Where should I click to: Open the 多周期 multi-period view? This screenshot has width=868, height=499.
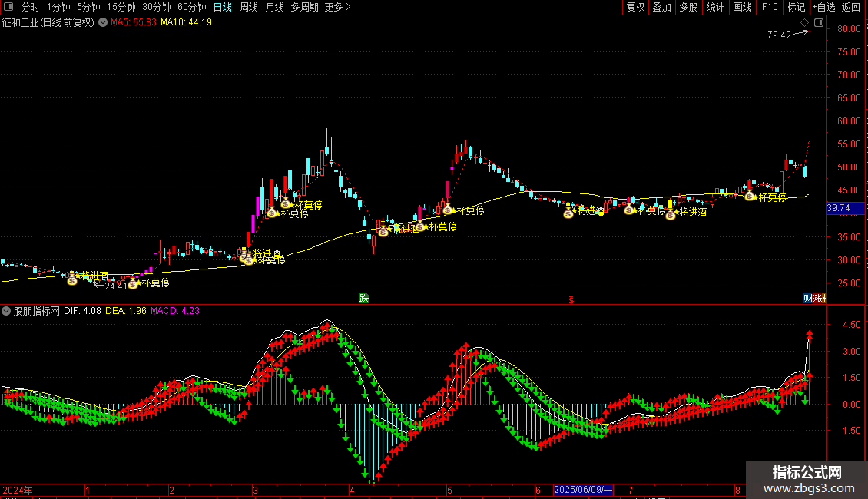[304, 7]
